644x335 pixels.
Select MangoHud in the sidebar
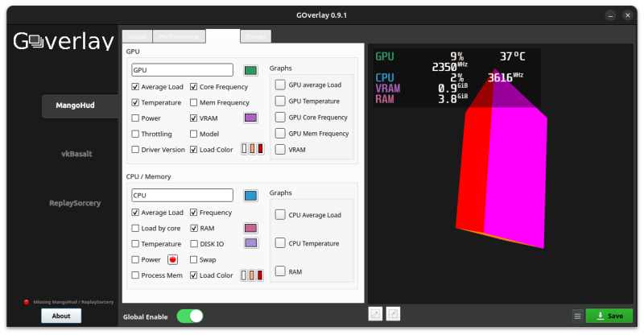(x=80, y=105)
